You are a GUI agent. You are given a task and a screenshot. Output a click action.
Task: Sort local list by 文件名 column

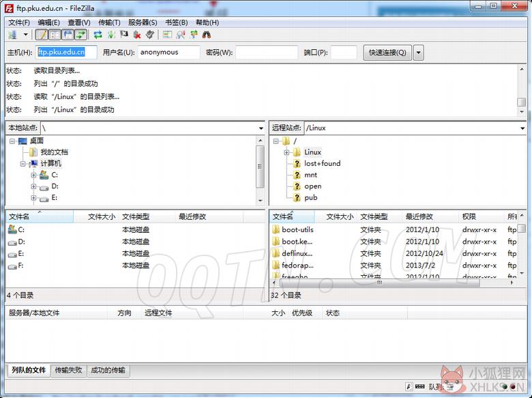point(40,216)
